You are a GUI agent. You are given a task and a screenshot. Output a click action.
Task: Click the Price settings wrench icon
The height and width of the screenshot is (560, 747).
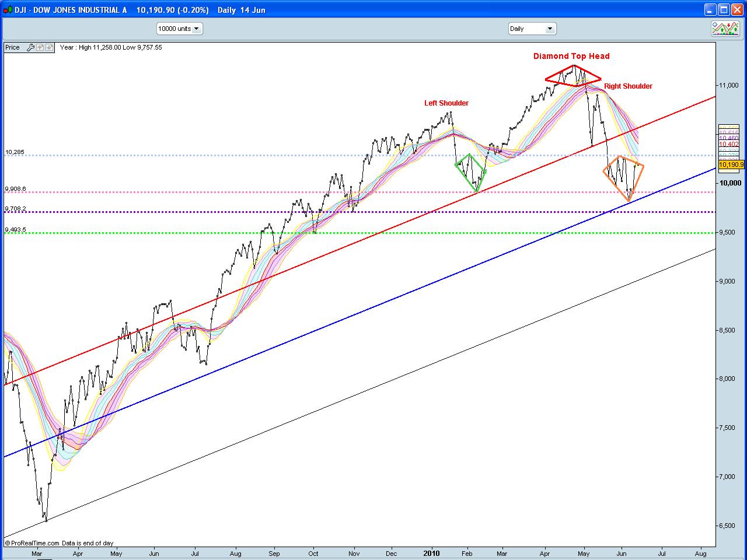pyautogui.click(x=30, y=47)
